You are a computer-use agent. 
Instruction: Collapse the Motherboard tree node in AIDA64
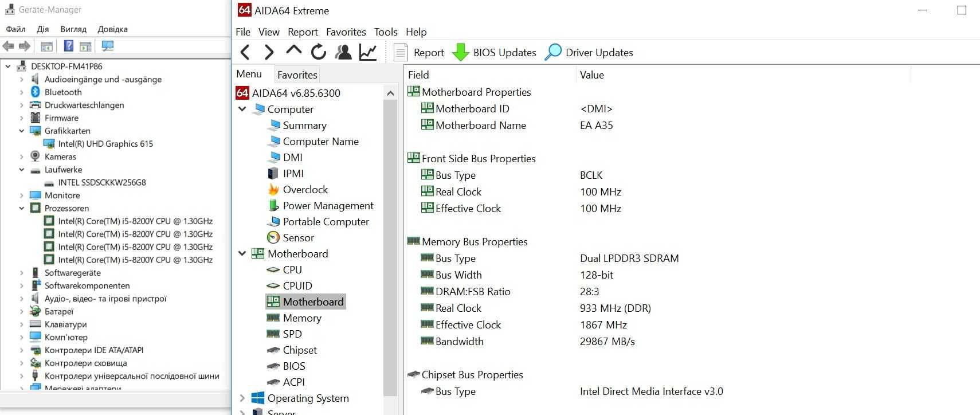[x=242, y=253]
